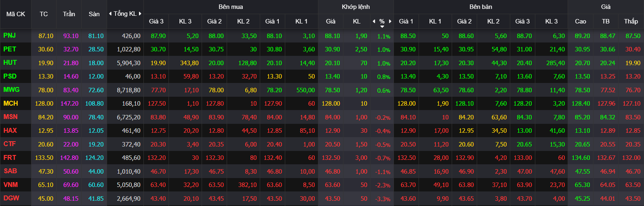Click DGW ceiling price 48.15
The width and height of the screenshot is (644, 206).
click(71, 199)
